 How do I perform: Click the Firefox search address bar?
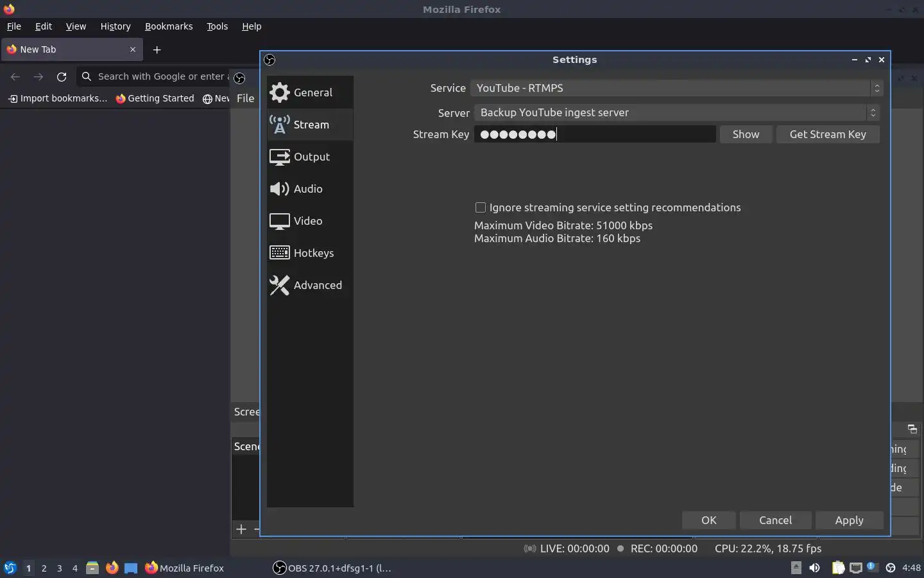154,76
